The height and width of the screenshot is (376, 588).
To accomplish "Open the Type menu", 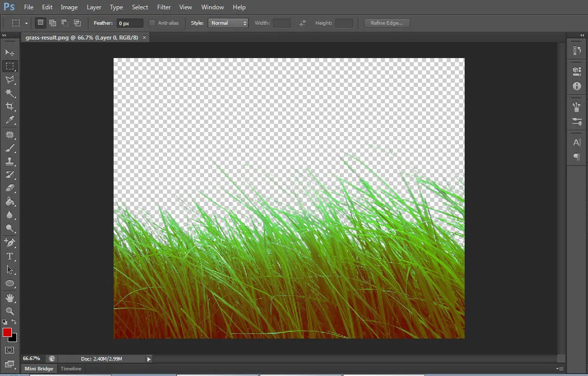I will [116, 7].
